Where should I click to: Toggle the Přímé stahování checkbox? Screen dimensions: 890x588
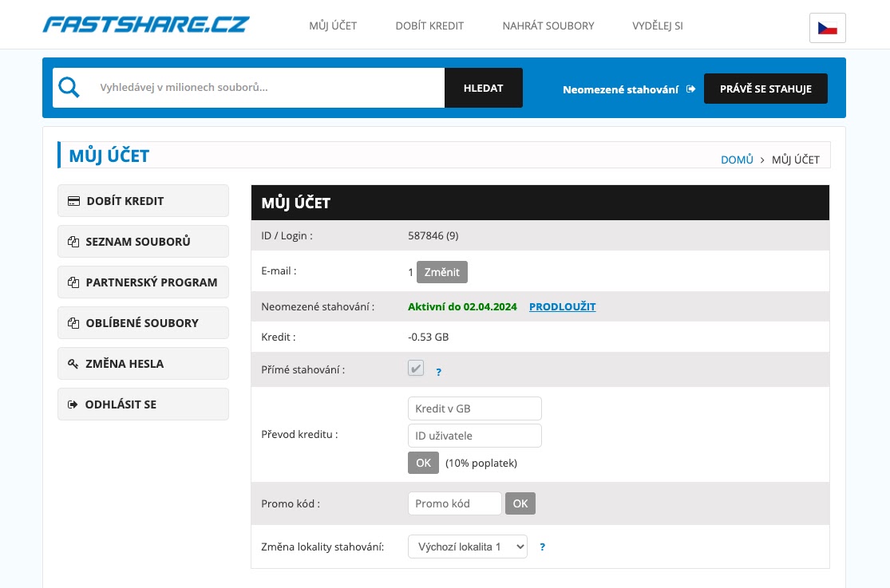click(x=416, y=369)
